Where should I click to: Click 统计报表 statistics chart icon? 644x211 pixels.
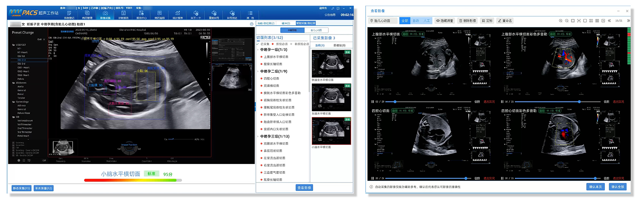pyautogui.click(x=178, y=14)
